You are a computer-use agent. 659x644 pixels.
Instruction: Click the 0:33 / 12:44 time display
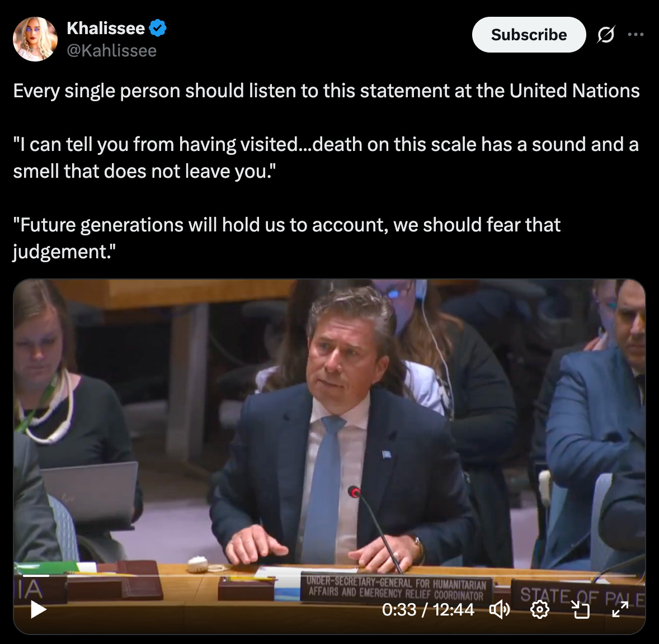(x=428, y=609)
